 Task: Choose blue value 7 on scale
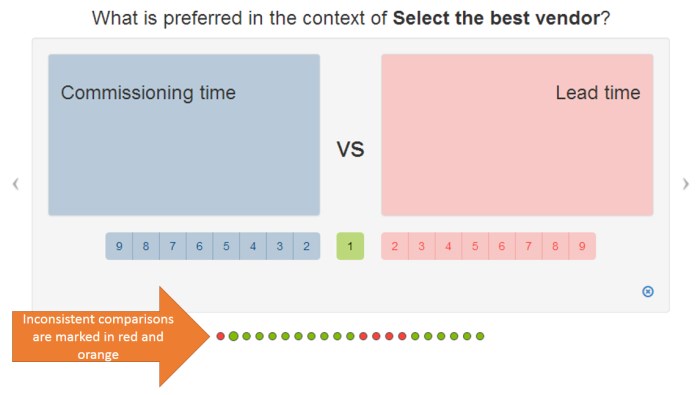173,246
